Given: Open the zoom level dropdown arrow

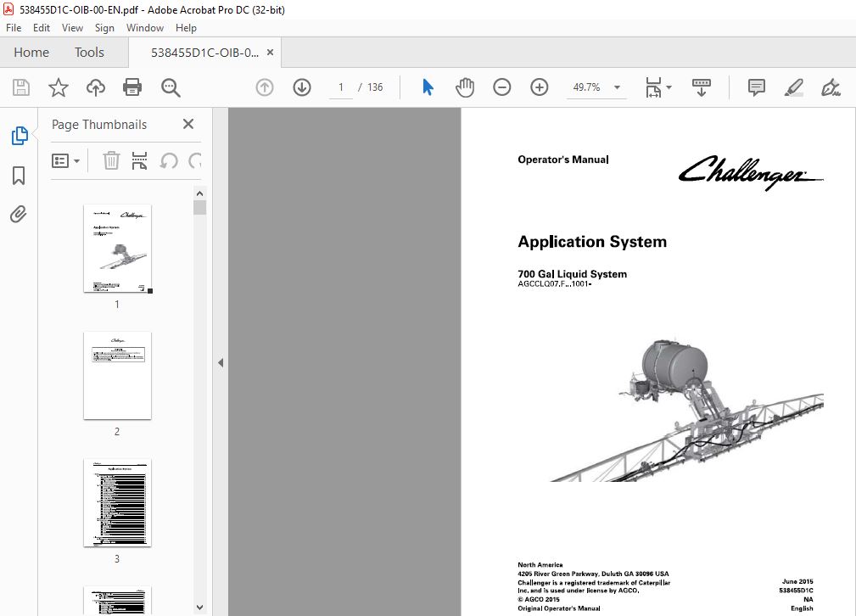Looking at the screenshot, I should (x=618, y=87).
